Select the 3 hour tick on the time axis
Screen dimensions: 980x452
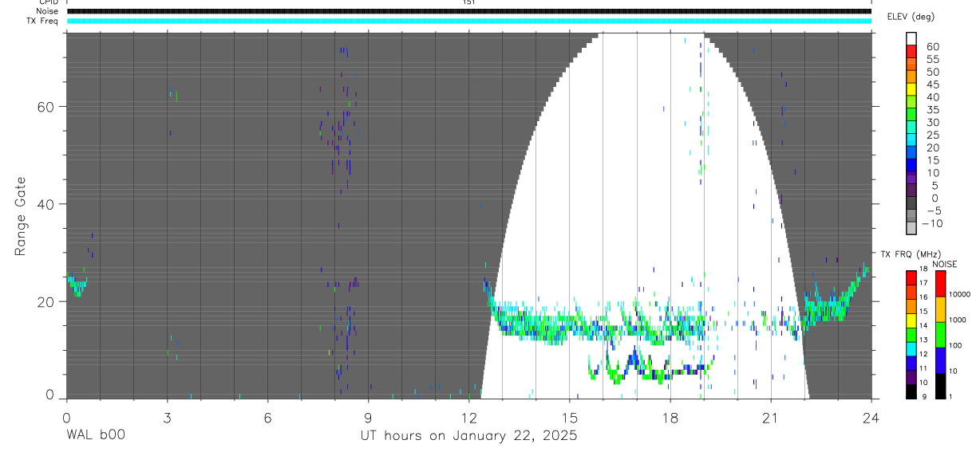(167, 417)
